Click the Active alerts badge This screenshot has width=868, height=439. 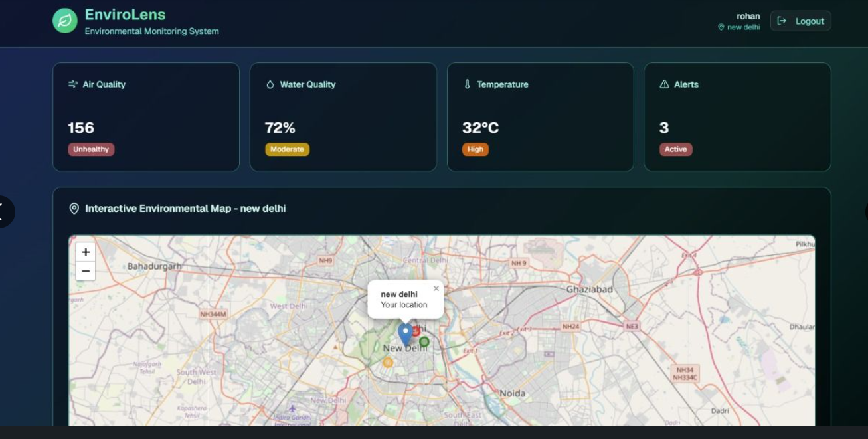[675, 149]
